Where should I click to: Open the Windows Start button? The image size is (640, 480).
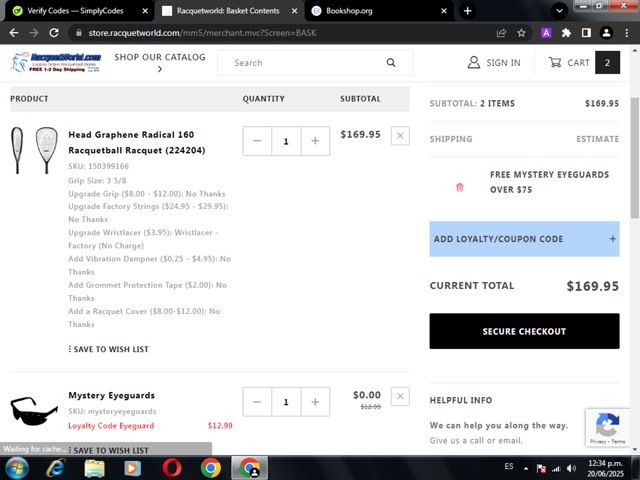click(16, 468)
